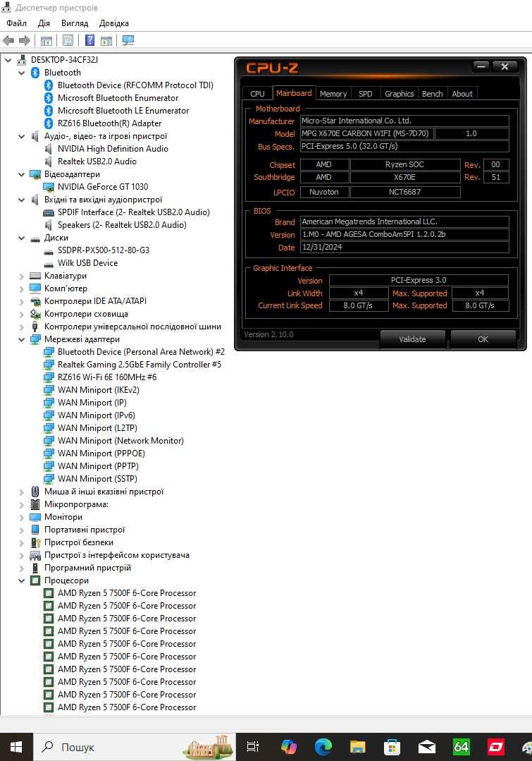Image resolution: width=532 pixels, height=761 pixels.
Task: Expand the Контролери сховища category
Action: coord(21,314)
